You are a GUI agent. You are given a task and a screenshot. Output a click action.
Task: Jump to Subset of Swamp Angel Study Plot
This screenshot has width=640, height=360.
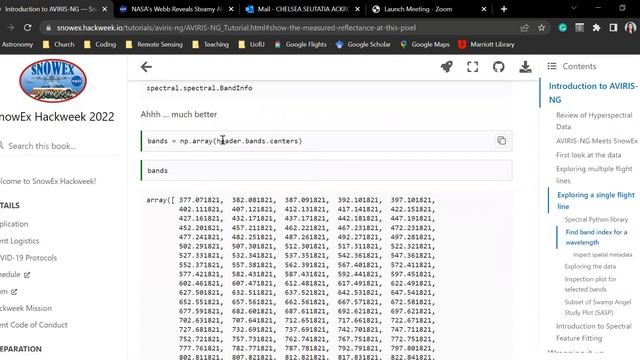598,307
